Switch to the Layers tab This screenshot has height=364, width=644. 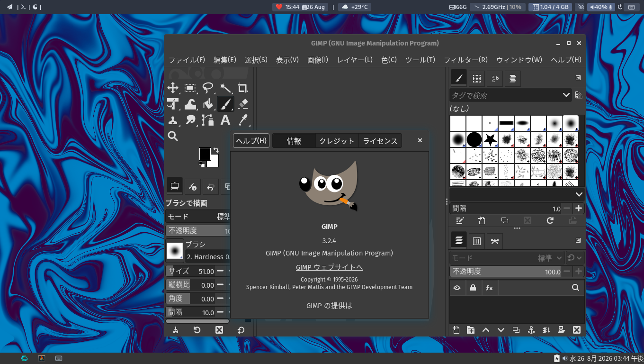coord(458,241)
